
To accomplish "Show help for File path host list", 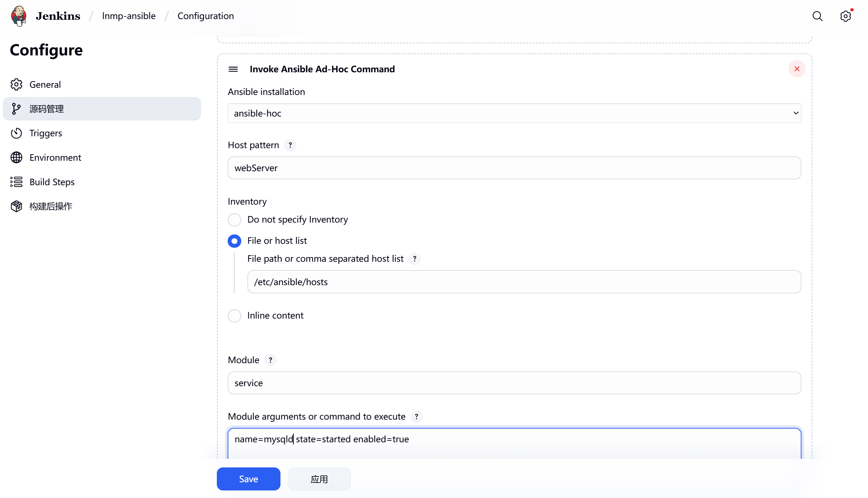I will coord(415,259).
